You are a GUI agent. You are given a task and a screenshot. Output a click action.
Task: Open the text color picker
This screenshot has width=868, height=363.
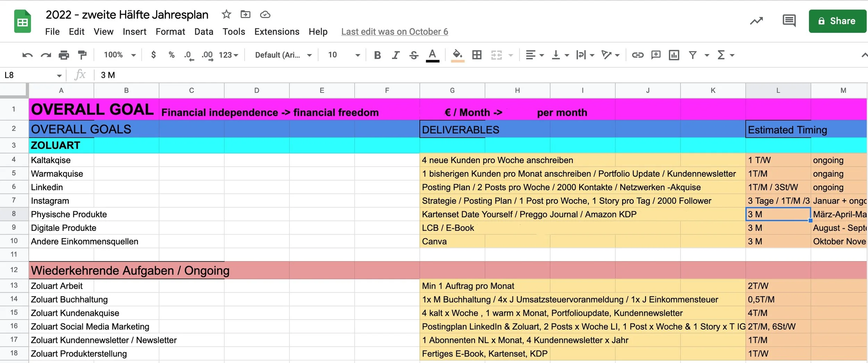432,55
